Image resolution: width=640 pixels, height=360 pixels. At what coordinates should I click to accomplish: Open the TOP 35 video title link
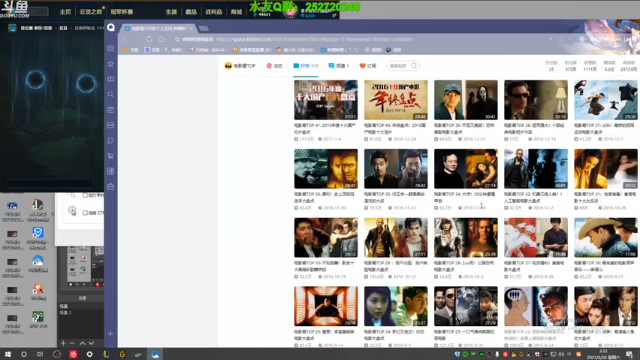click(x=395, y=198)
